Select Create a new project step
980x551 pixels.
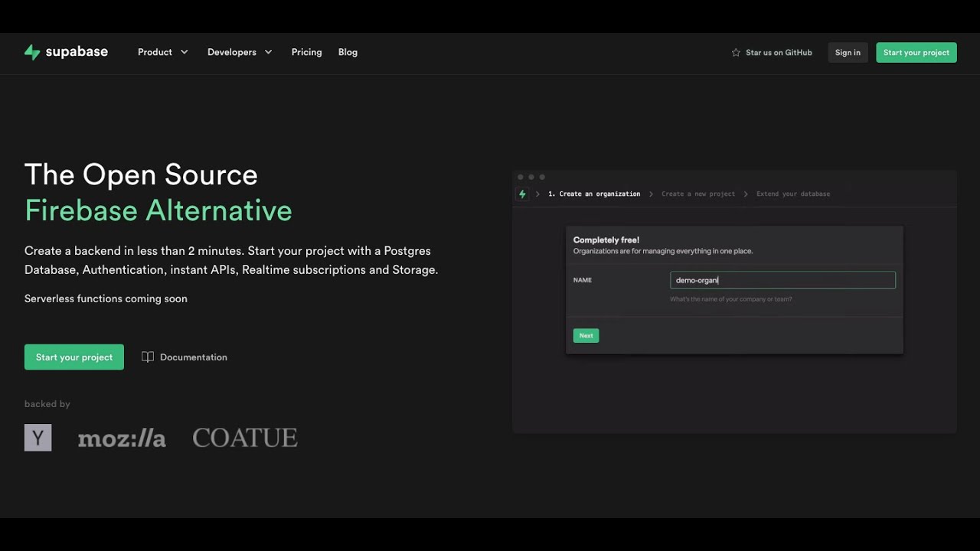click(x=698, y=194)
